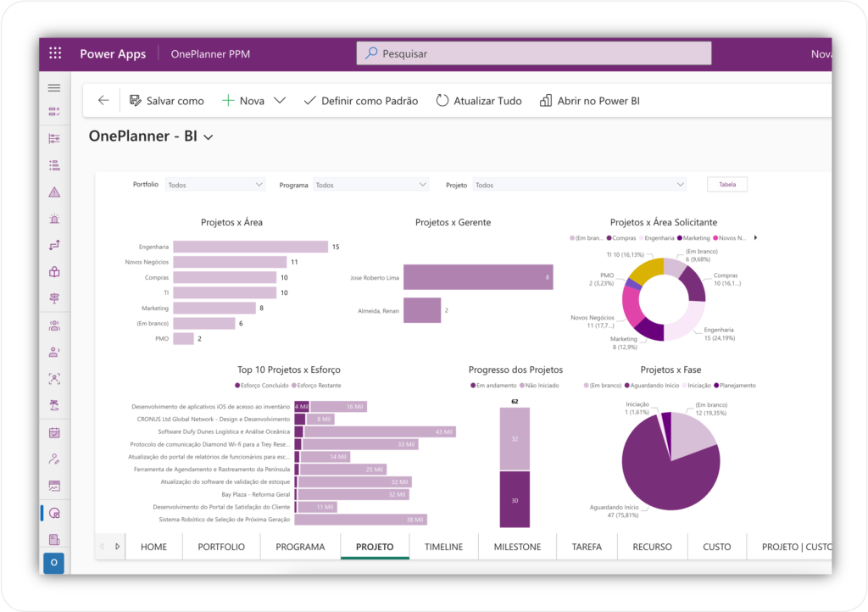Open the document report icon in sidebar

pos(54,539)
